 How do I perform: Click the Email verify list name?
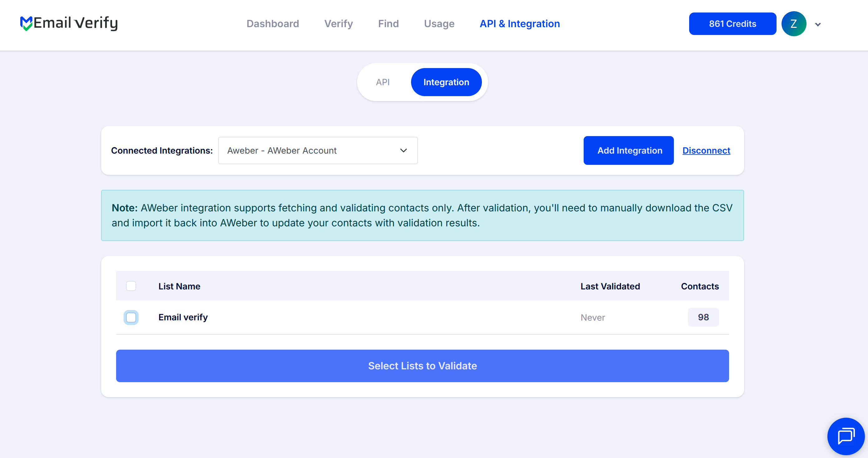point(183,317)
